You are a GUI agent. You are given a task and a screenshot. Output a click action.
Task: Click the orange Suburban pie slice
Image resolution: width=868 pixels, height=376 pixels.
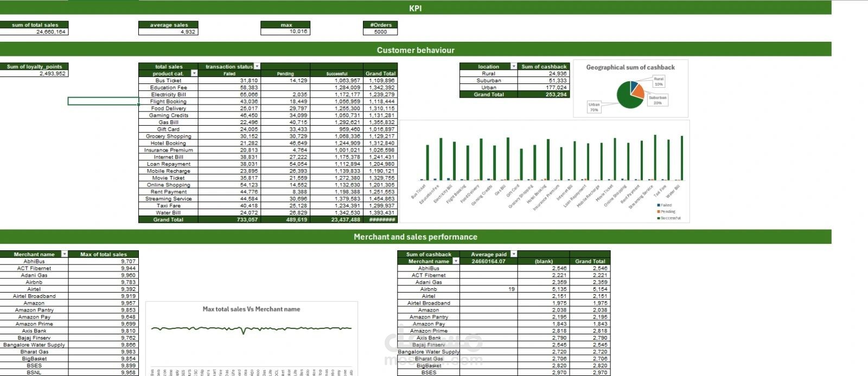pyautogui.click(x=639, y=92)
